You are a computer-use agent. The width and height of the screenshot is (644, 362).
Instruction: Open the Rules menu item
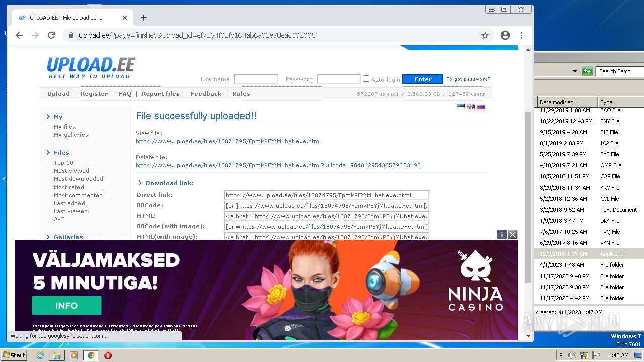point(241,94)
